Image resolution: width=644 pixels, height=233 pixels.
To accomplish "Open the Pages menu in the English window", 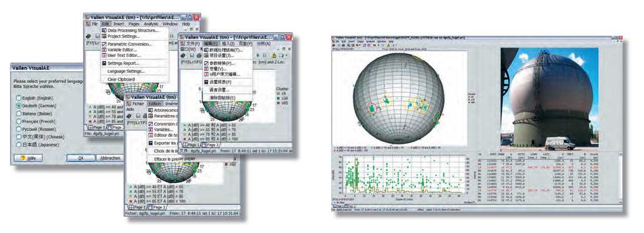I will (134, 24).
